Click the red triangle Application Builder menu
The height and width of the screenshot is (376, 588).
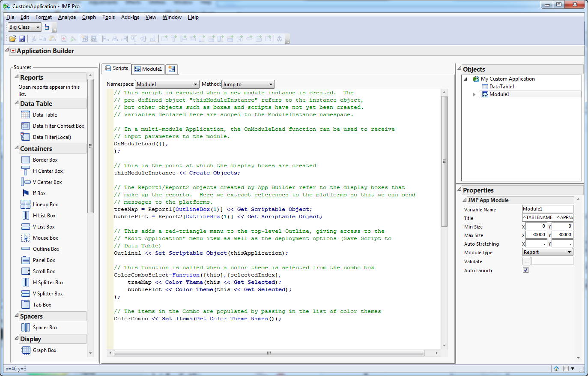pyautogui.click(x=13, y=51)
